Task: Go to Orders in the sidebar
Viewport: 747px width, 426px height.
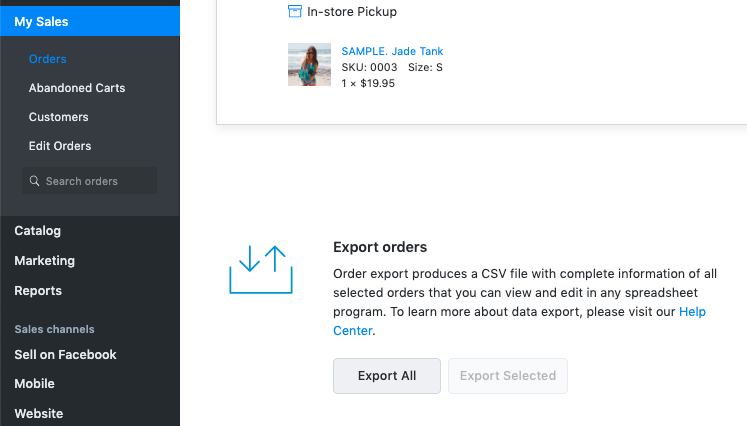Action: (48, 59)
